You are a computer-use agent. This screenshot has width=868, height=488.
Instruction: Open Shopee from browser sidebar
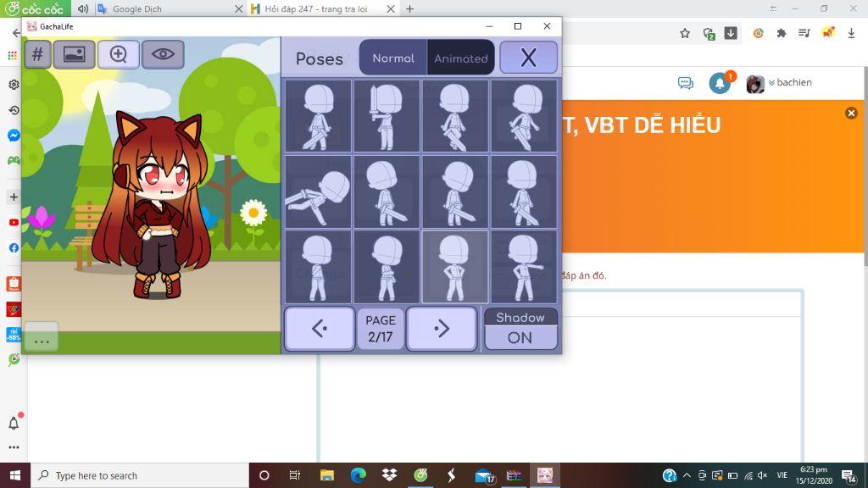pos(14,284)
